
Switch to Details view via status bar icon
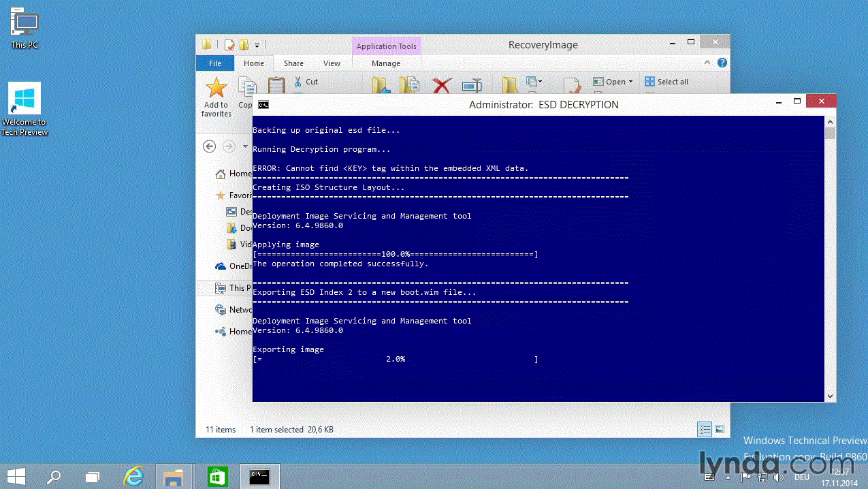coord(705,430)
